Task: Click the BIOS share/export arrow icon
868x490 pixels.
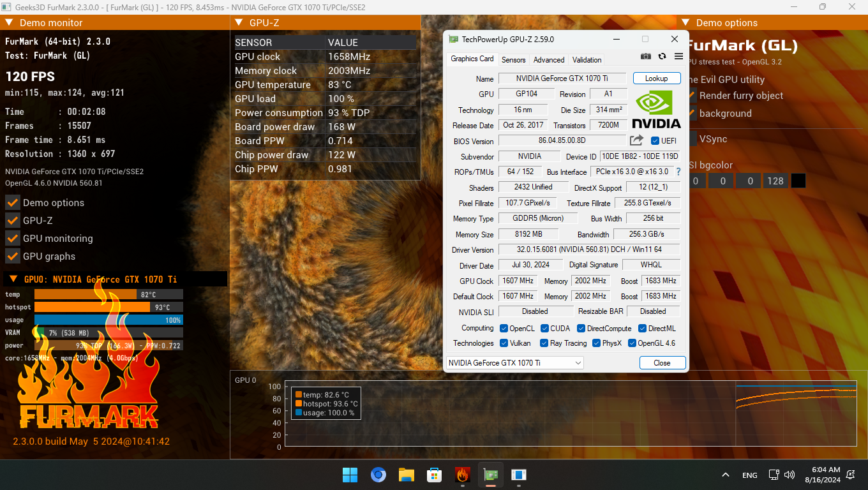Action: (x=636, y=140)
